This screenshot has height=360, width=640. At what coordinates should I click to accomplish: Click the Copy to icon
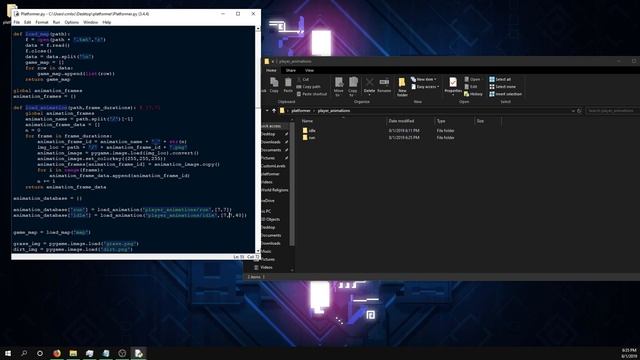pyautogui.click(x=353, y=87)
